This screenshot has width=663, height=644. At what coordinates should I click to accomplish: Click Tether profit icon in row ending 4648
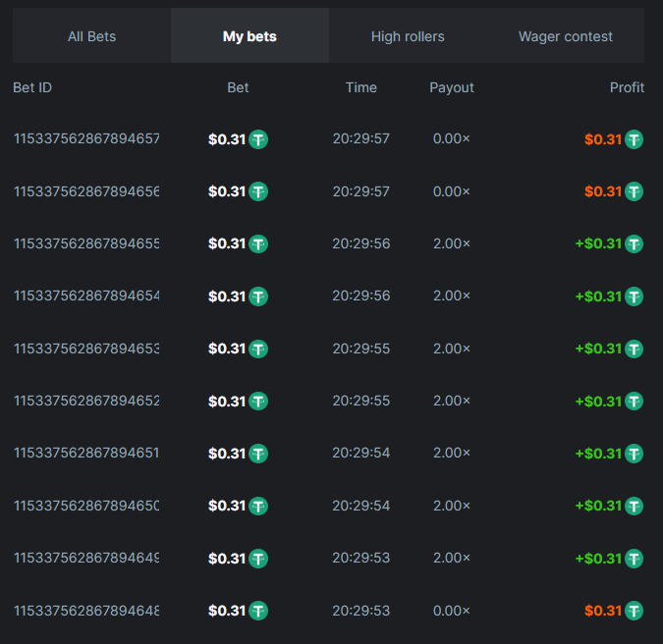pyautogui.click(x=635, y=611)
